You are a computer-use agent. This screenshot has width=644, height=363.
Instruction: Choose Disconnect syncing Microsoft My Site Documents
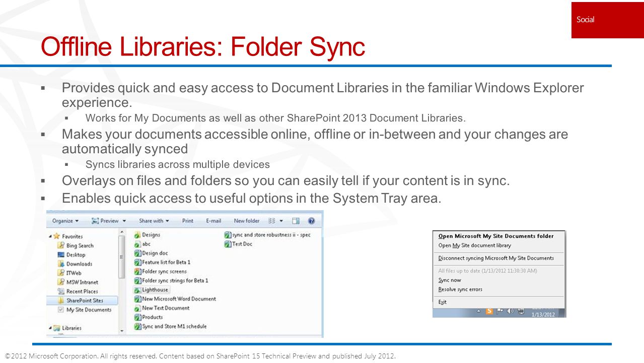pyautogui.click(x=496, y=258)
